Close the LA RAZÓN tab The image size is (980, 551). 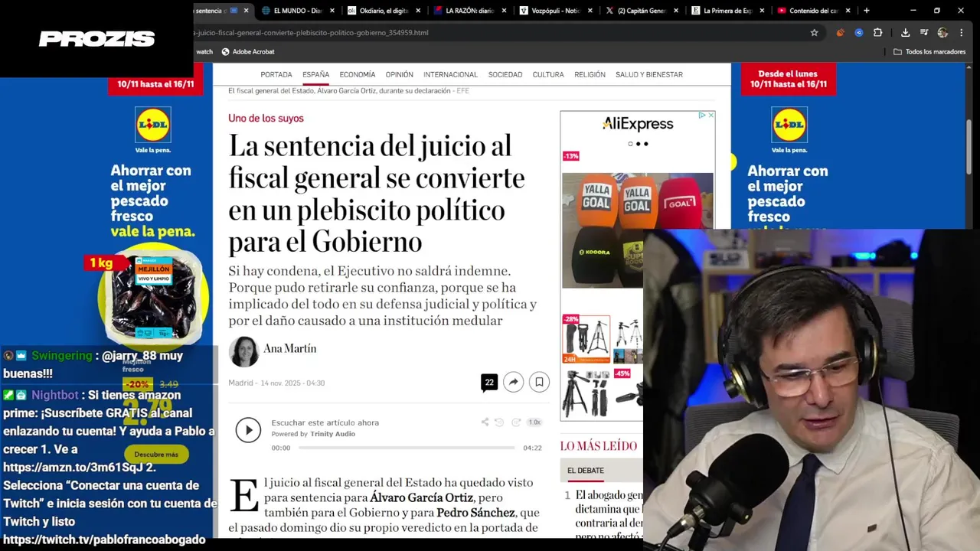click(x=504, y=11)
